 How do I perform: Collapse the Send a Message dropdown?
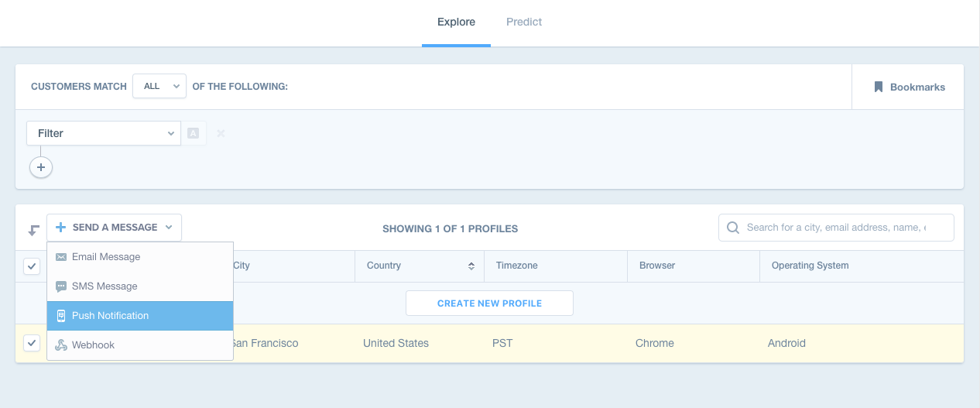[x=115, y=228]
